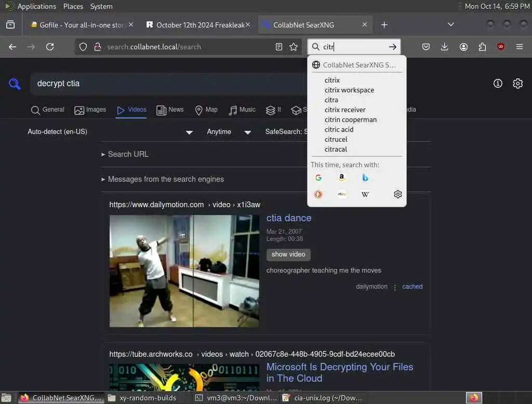Open the cached link for dailymotion result
532x404 pixels.
(x=412, y=287)
